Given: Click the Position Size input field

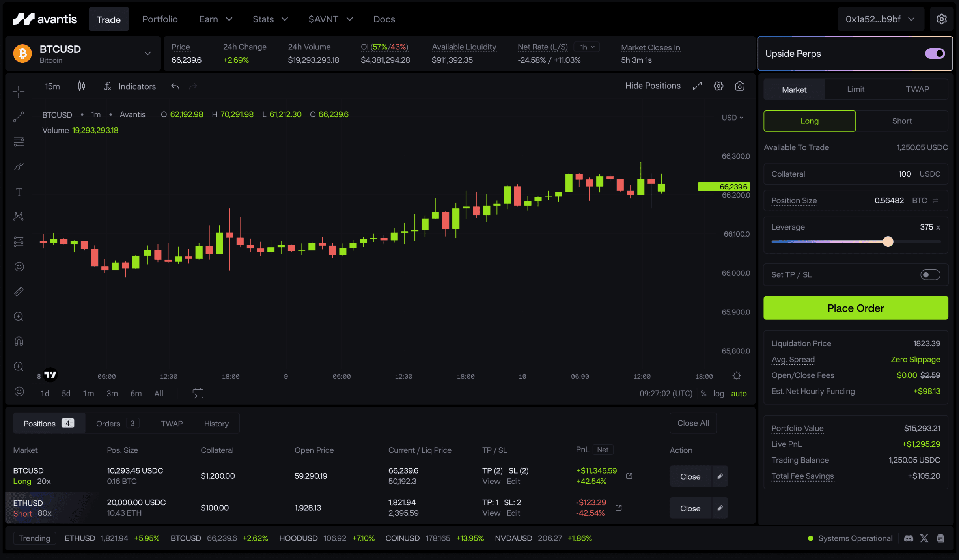Looking at the screenshot, I should tap(856, 200).
